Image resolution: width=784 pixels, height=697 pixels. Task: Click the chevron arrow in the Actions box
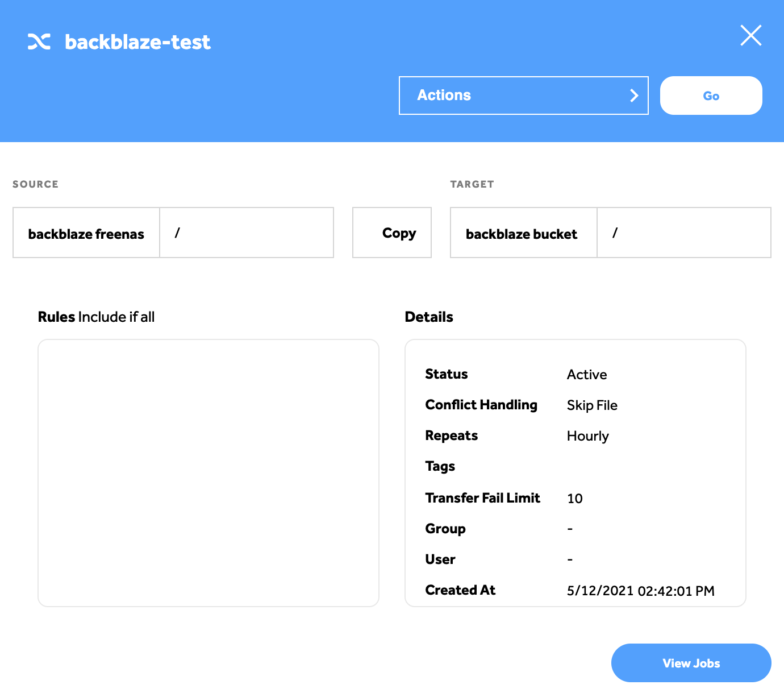click(634, 96)
